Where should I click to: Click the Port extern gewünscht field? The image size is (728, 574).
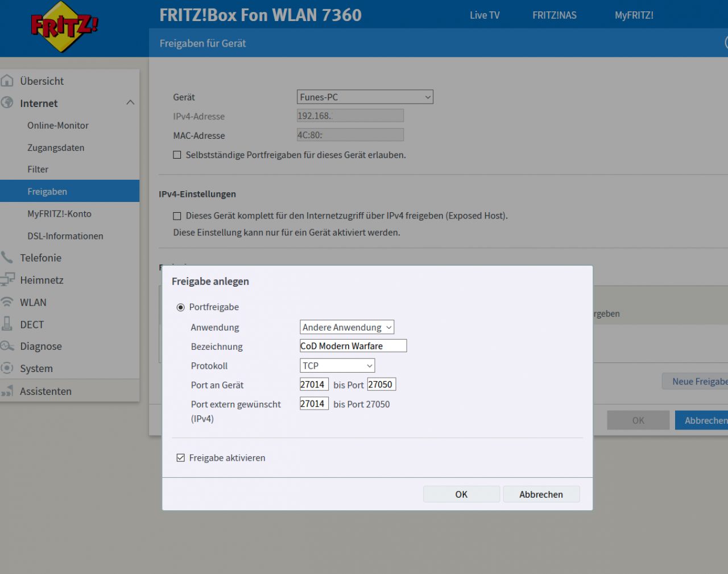(x=314, y=403)
